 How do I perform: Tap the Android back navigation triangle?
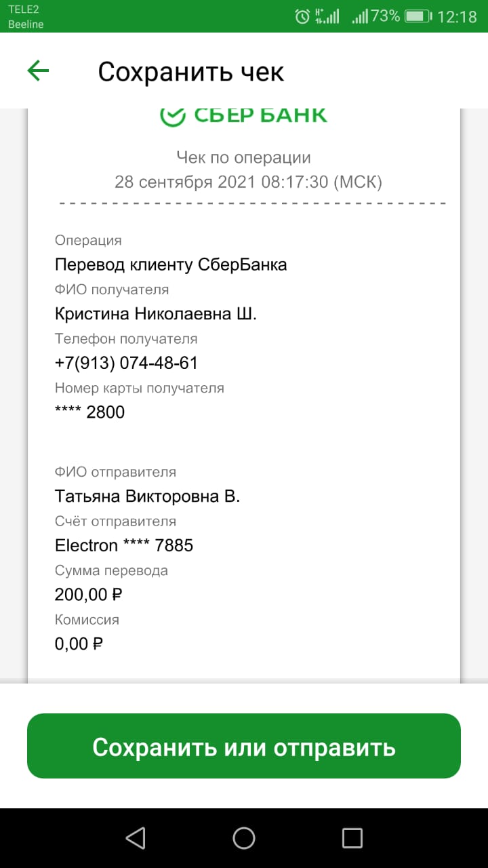tap(136, 838)
